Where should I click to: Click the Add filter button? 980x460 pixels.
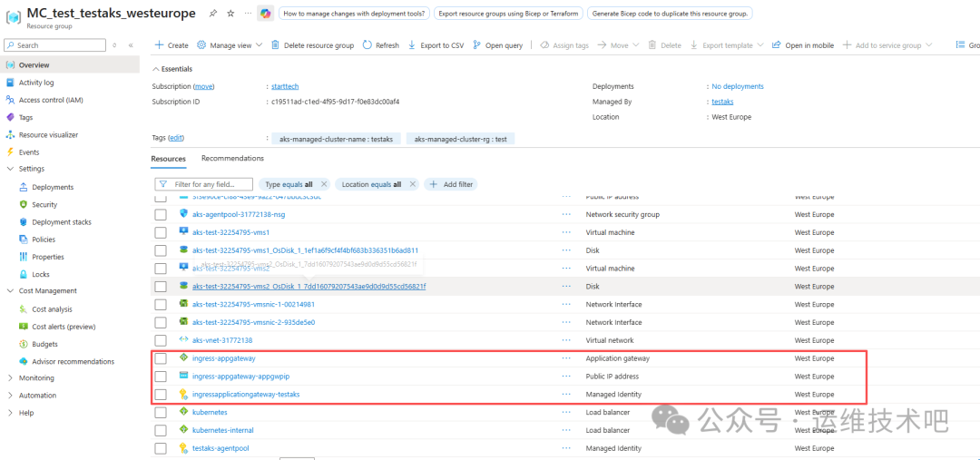451,184
